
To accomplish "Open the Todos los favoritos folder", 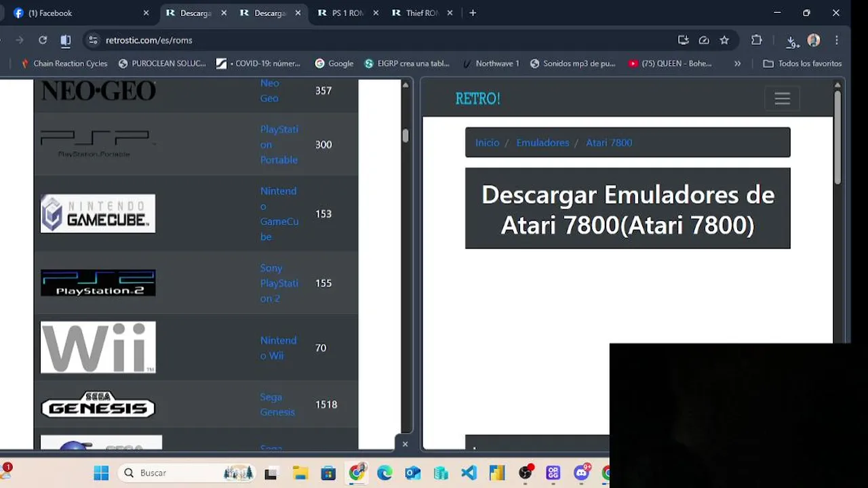I will tap(802, 64).
